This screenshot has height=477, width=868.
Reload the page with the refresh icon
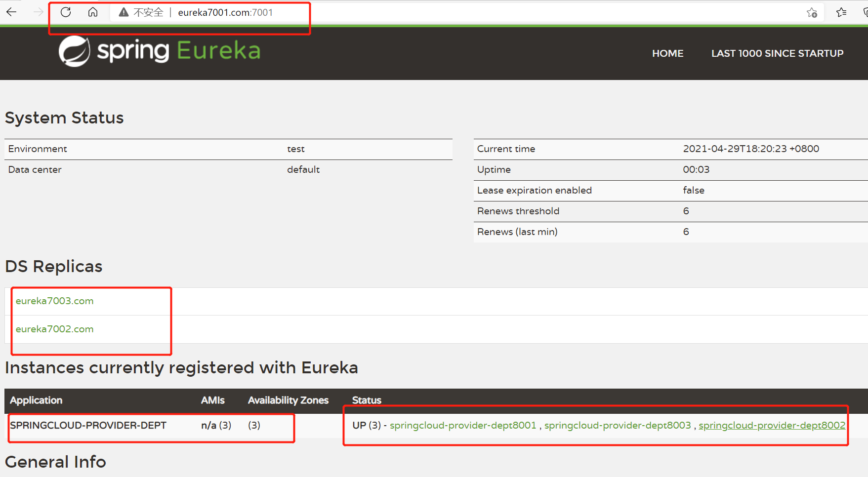66,12
